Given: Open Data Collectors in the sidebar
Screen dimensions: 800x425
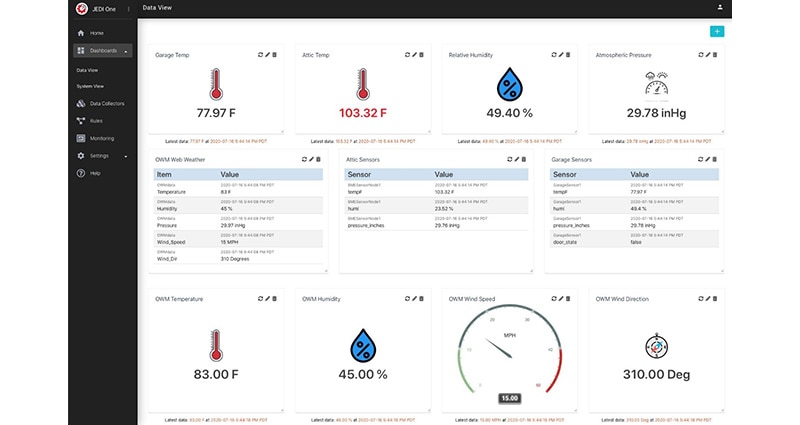Looking at the screenshot, I should (x=107, y=103).
